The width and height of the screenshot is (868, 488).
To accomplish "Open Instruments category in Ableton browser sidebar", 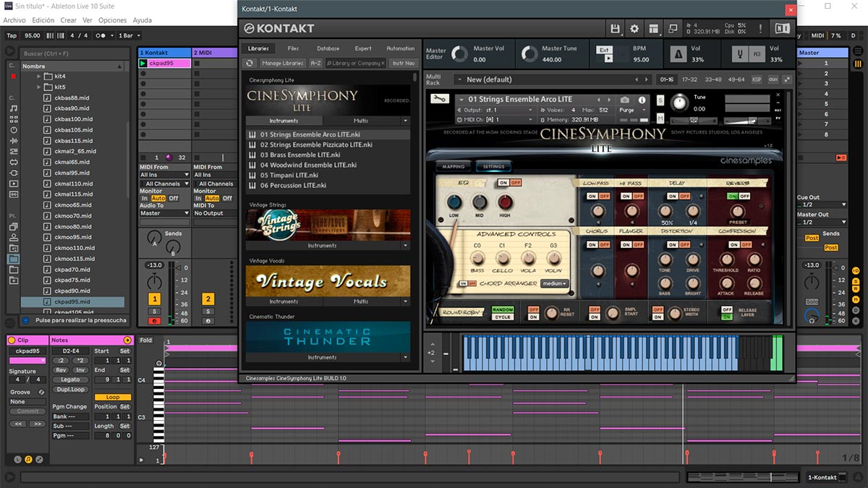I will (x=13, y=131).
